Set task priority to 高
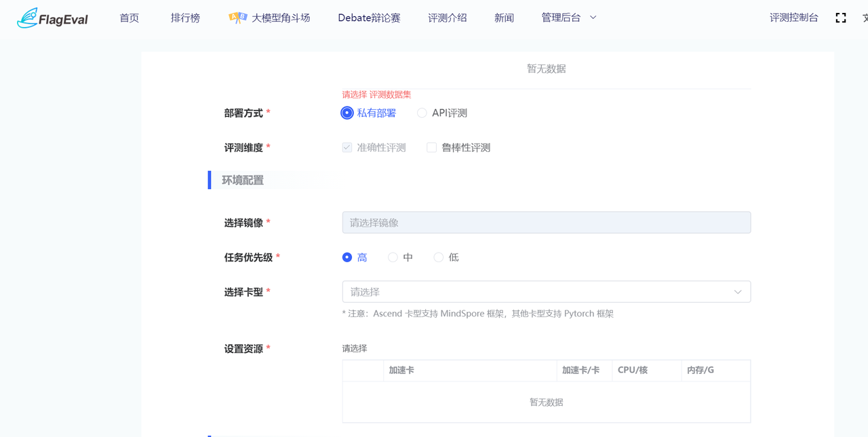868x437 pixels. pos(347,257)
